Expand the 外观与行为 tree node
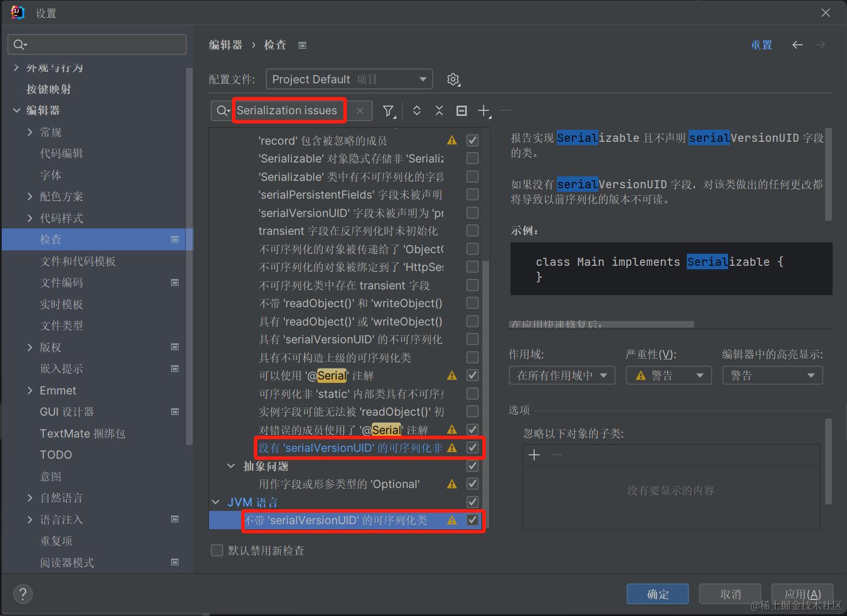847x616 pixels. [x=17, y=68]
